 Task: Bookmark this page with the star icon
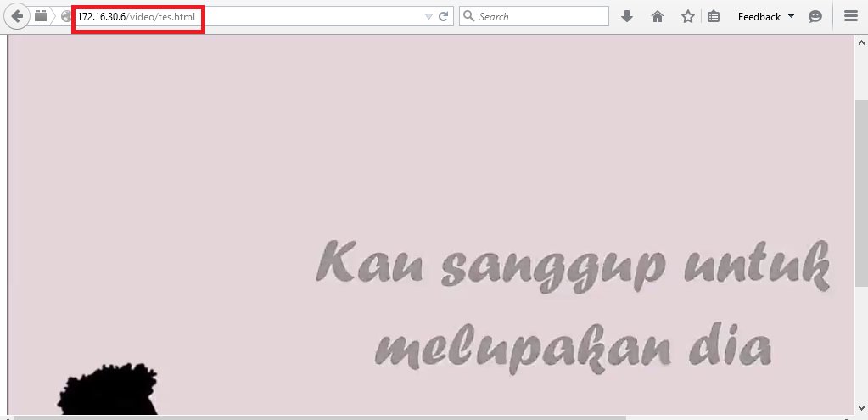687,17
